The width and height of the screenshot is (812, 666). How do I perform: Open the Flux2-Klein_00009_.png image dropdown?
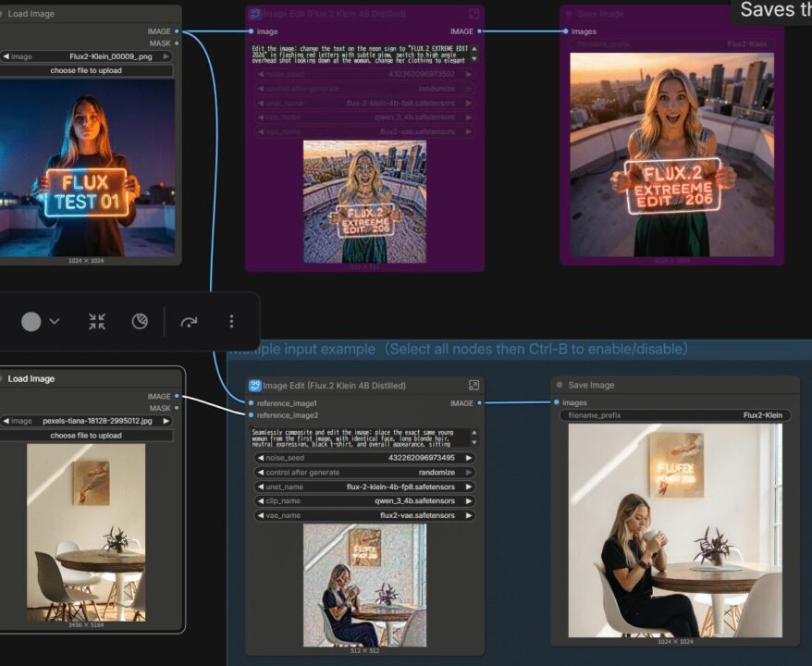pos(86,56)
